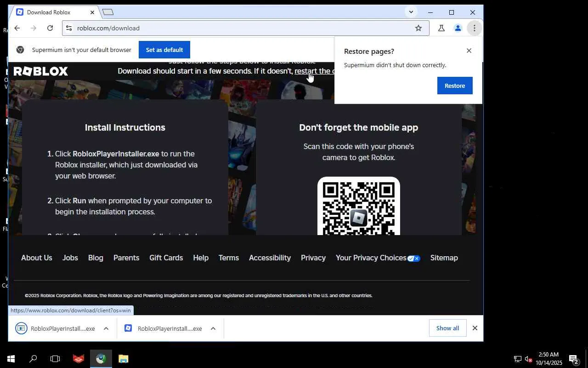Open the Windows Start menu
Screen dimensions: 588x368
[x=11, y=359]
